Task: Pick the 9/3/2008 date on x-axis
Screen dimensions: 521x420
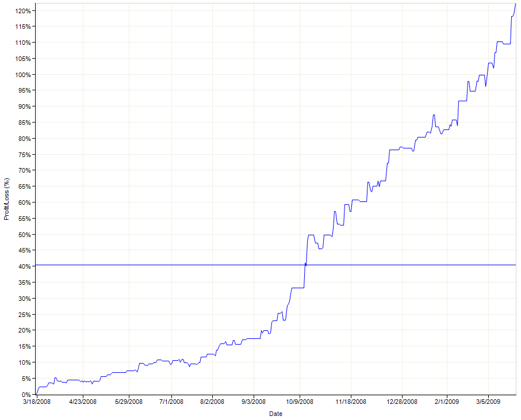Action: (253, 402)
